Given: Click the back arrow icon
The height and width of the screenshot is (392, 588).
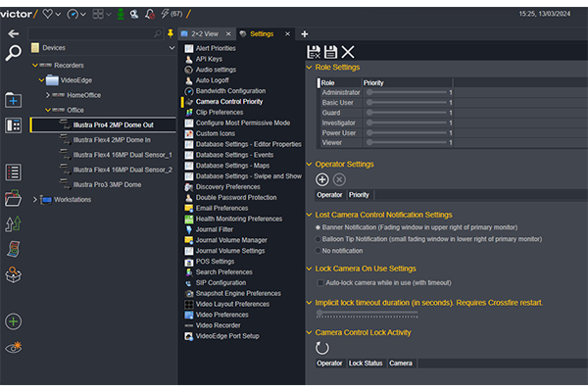Looking at the screenshot, I should (14, 33).
